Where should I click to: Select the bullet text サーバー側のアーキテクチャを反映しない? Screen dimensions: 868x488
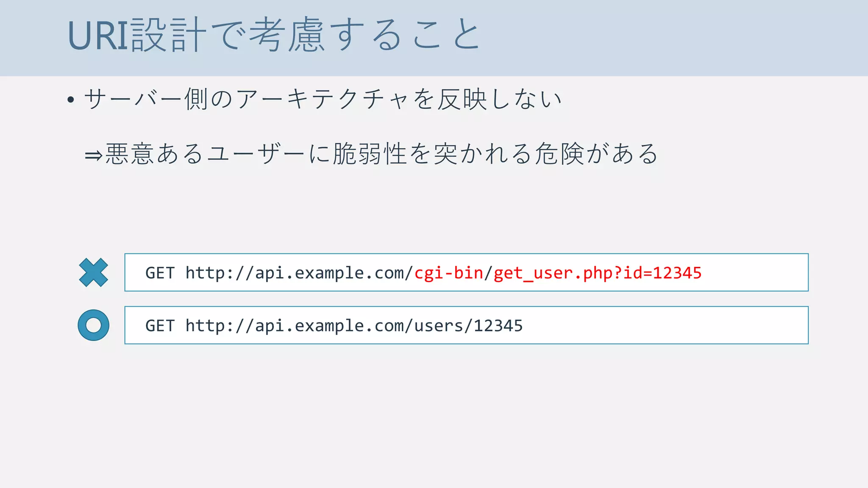(x=323, y=99)
